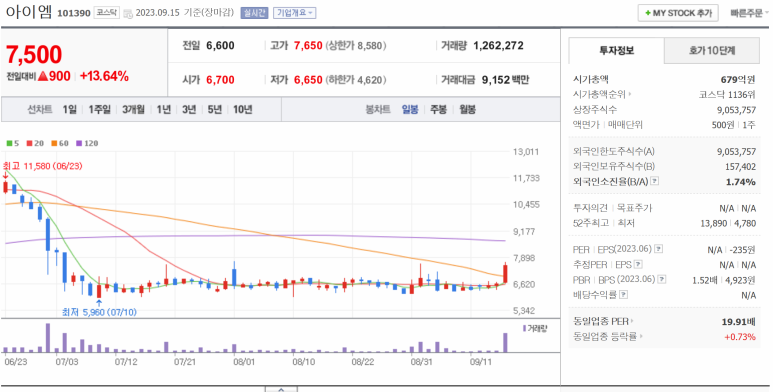Click the help icon beside 배당수익률
Viewport: 773px width, 392px height.
click(624, 294)
